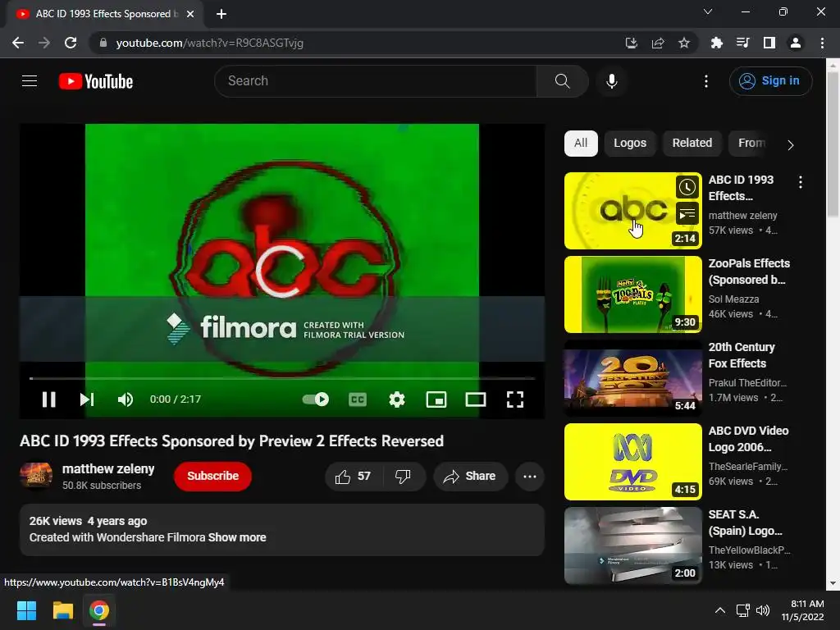Image resolution: width=840 pixels, height=630 pixels.
Task: Expand description with Show more
Action: [237, 537]
